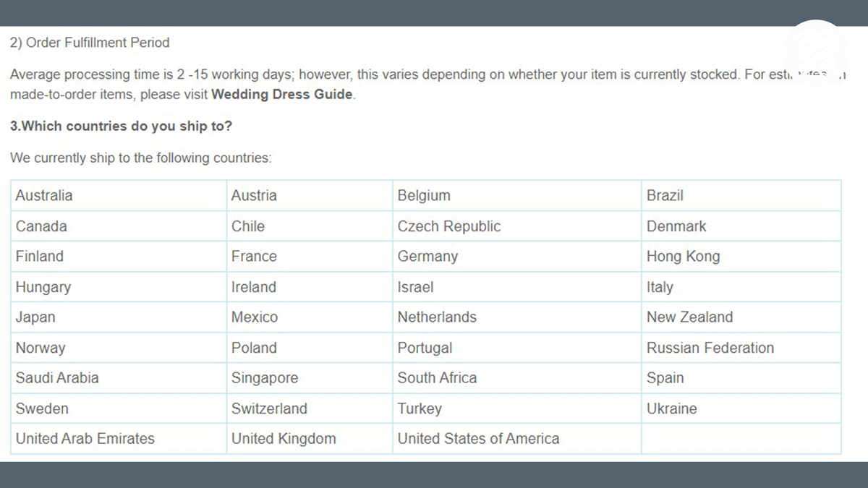Select United Kingdom in the table
868x488 pixels.
tap(284, 439)
